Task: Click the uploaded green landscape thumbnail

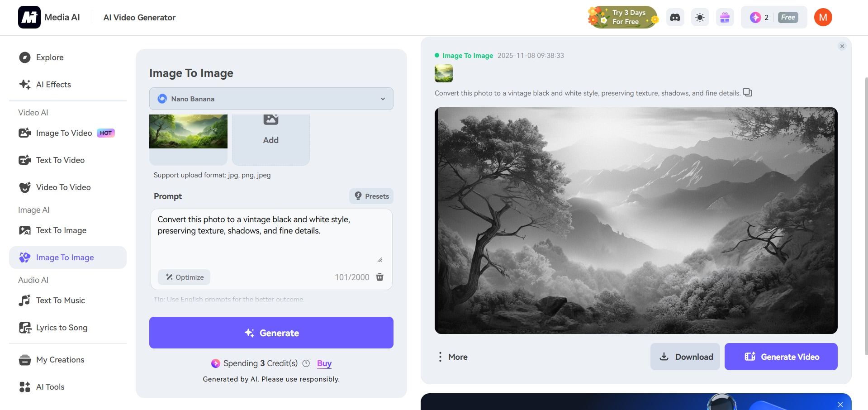Action: (188, 132)
